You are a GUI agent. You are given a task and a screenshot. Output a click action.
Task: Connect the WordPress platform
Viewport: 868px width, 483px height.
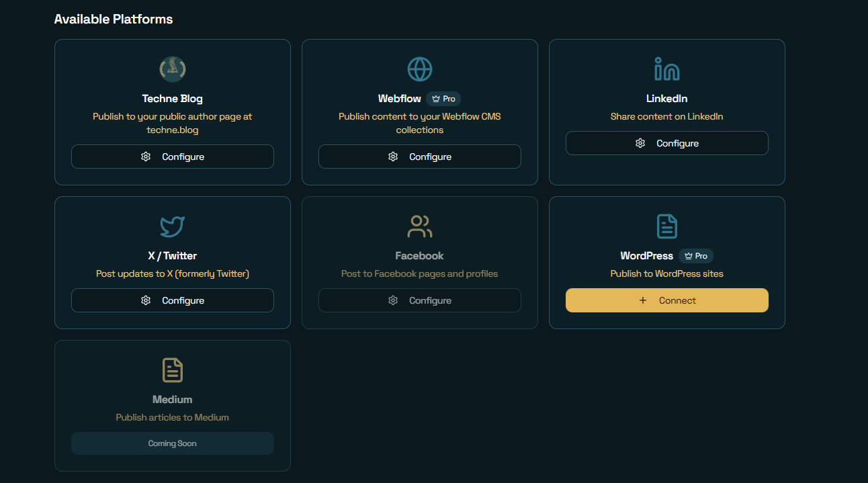667,300
